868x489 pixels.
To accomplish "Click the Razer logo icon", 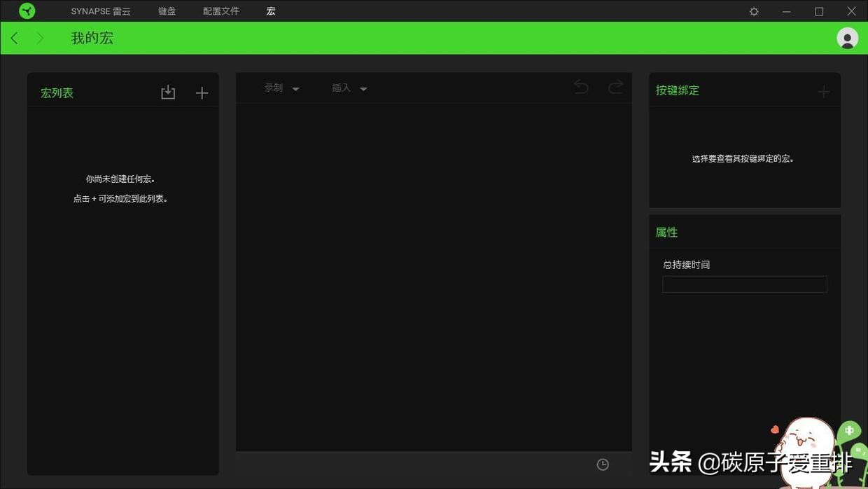I will tap(27, 11).
